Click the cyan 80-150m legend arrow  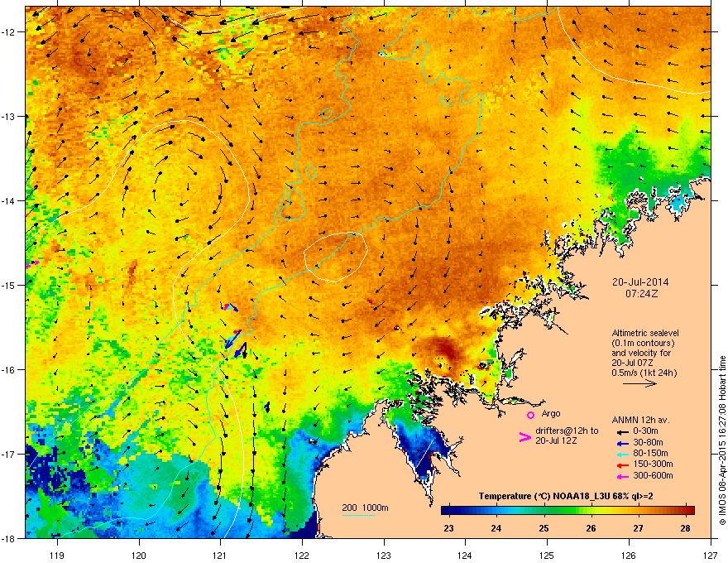(x=622, y=454)
